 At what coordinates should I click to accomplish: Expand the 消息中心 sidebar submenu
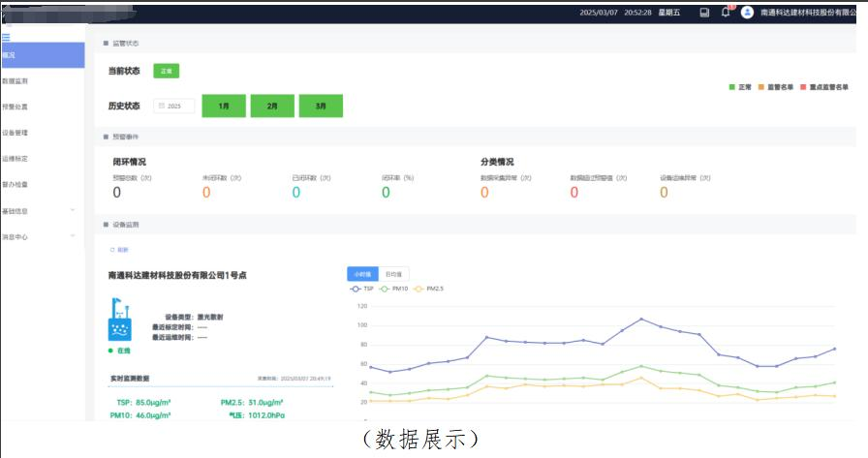click(73, 236)
